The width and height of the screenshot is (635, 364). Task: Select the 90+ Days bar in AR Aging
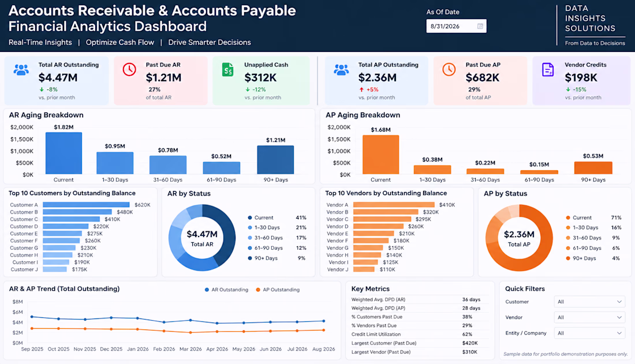pyautogui.click(x=275, y=160)
